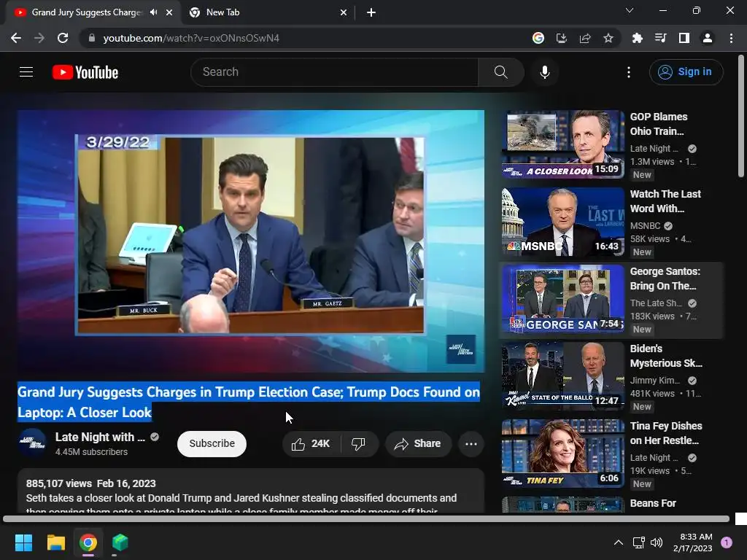Open tab search chevron dropdown
This screenshot has width=747, height=560.
pos(630,10)
